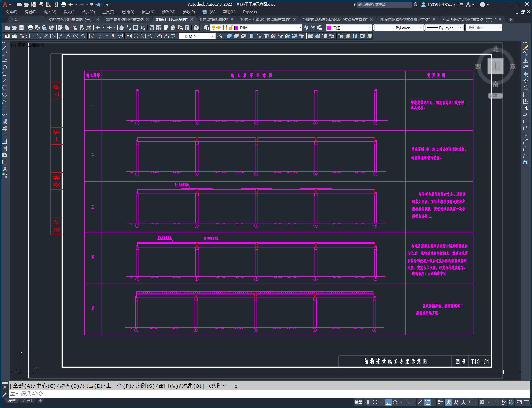This screenshot has width=532, height=408.
Task: Select the Line draw tool
Action: pos(5,47)
